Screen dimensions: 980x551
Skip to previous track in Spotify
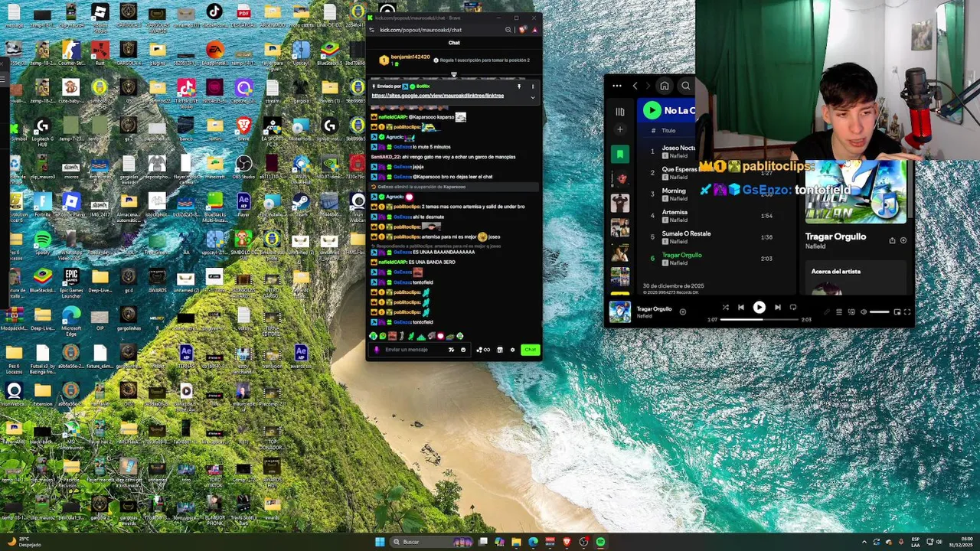pyautogui.click(x=740, y=308)
